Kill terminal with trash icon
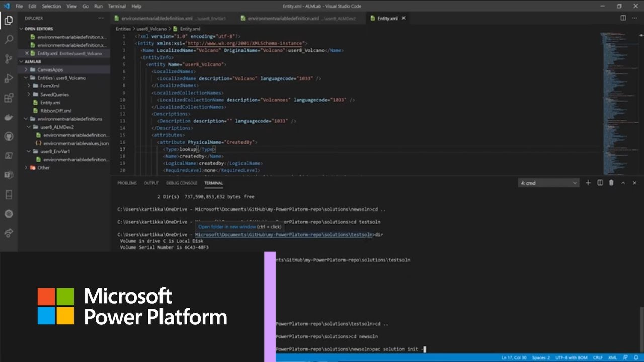 coord(611,183)
